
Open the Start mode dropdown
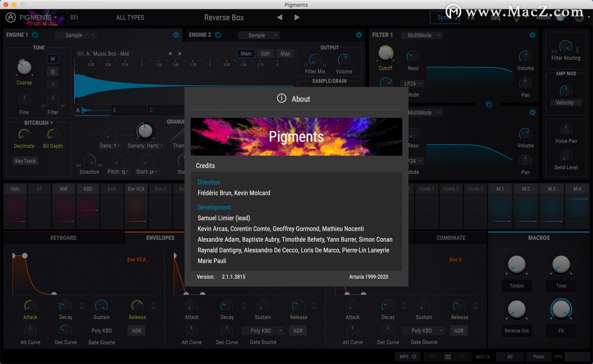pos(147,172)
